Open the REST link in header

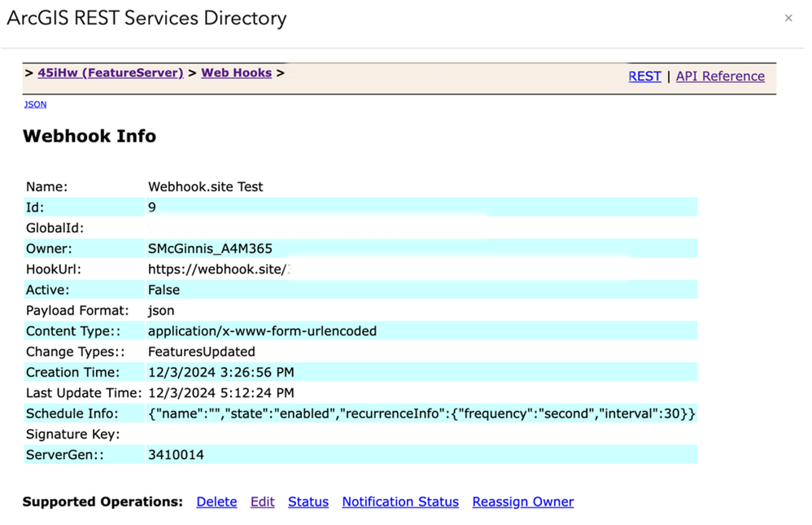(x=644, y=76)
